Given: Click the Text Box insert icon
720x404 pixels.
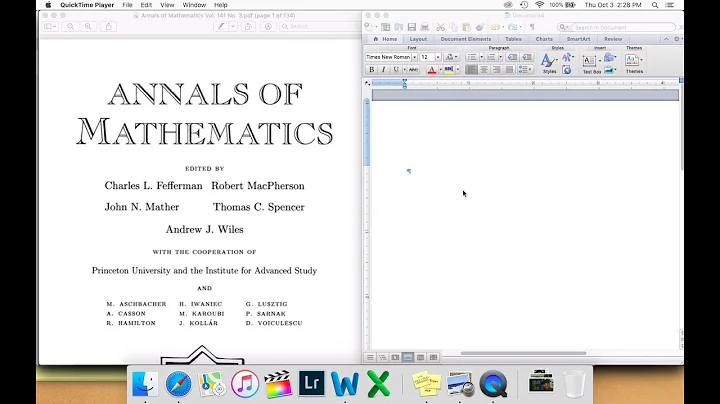Looking at the screenshot, I should (591, 63).
